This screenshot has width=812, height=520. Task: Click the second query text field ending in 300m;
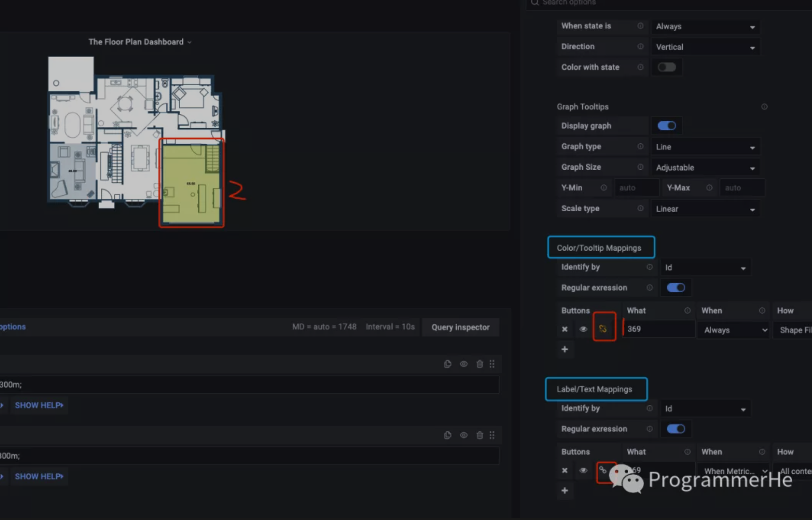click(x=249, y=456)
